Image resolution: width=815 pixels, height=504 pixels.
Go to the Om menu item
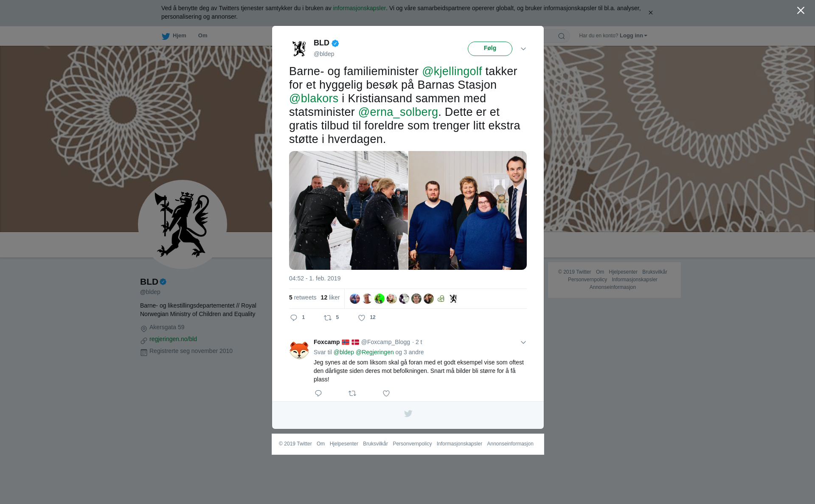tap(202, 36)
